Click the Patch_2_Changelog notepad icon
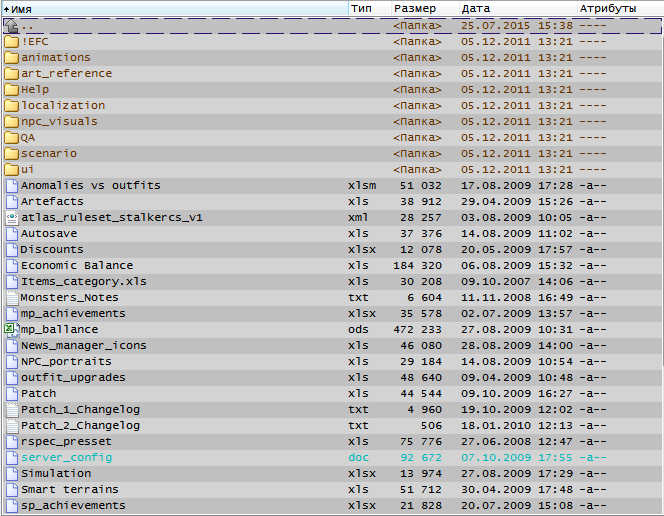 click(x=12, y=426)
